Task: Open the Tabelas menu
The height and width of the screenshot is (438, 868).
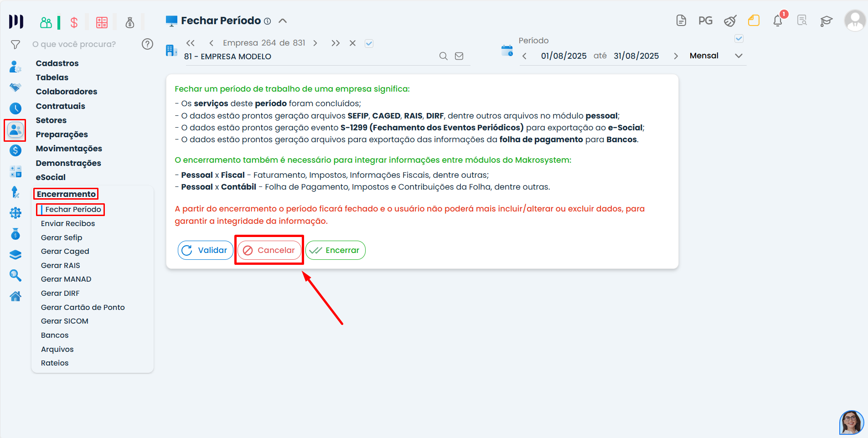Action: tap(52, 77)
